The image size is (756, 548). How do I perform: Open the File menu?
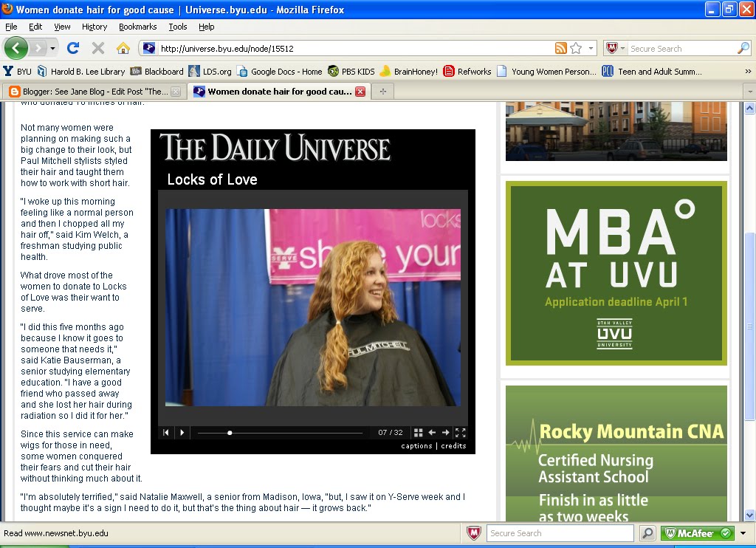[11, 27]
